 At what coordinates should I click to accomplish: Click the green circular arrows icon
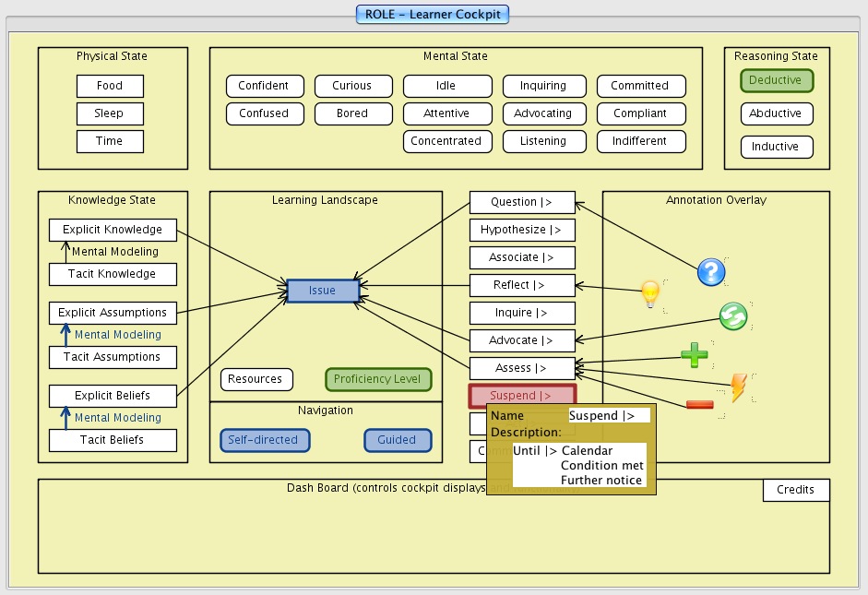(x=733, y=316)
